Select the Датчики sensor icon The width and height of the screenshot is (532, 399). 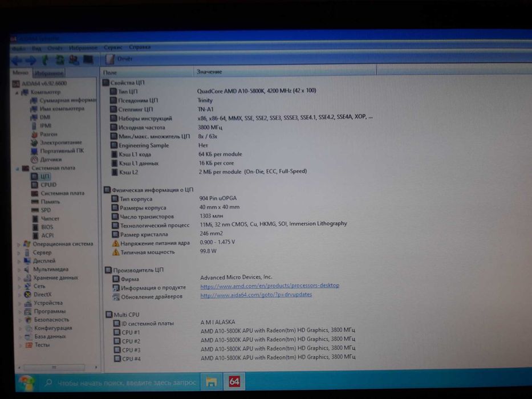click(x=34, y=160)
